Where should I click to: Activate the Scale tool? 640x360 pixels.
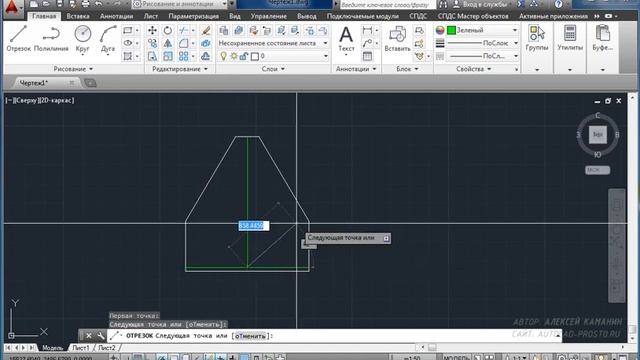168,56
